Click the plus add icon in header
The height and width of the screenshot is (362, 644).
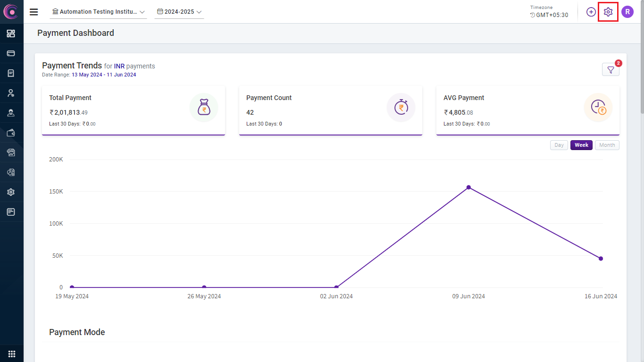(x=591, y=12)
